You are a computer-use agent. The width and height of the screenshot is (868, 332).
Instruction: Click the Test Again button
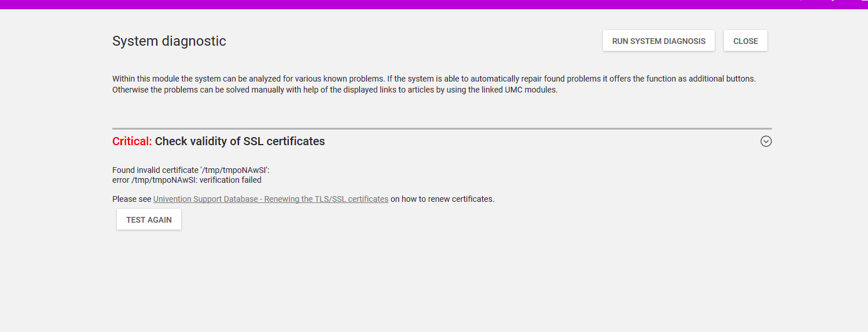click(x=149, y=220)
